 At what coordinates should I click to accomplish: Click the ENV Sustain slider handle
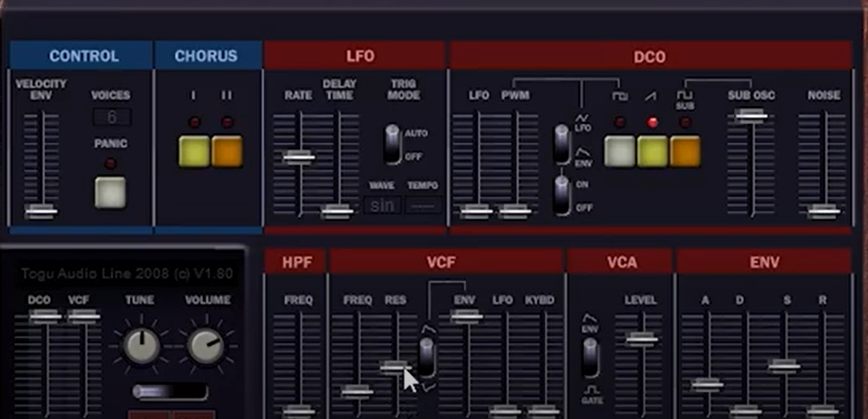tap(784, 365)
